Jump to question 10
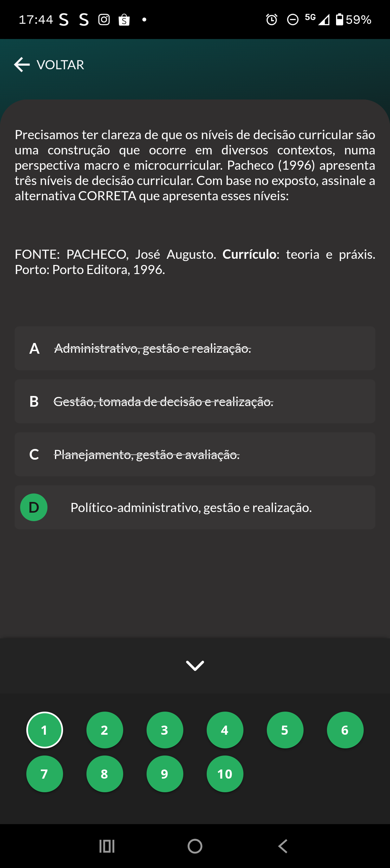 coord(225,774)
